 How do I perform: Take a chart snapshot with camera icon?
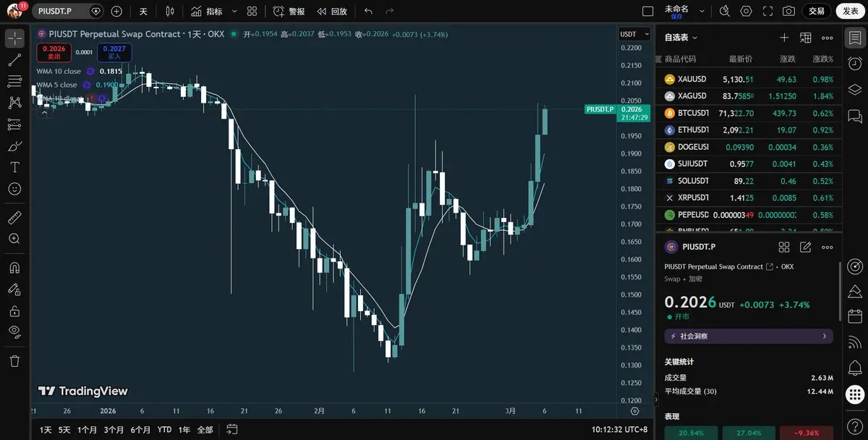(788, 11)
